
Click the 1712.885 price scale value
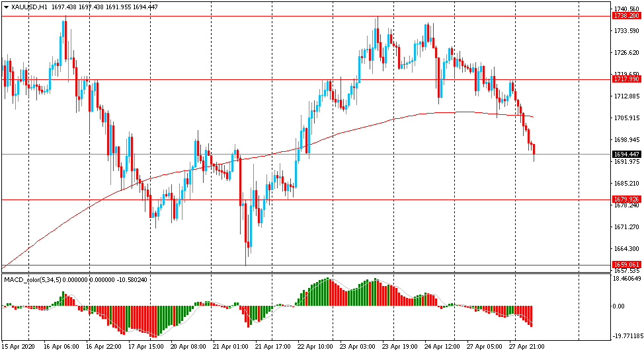627,96
